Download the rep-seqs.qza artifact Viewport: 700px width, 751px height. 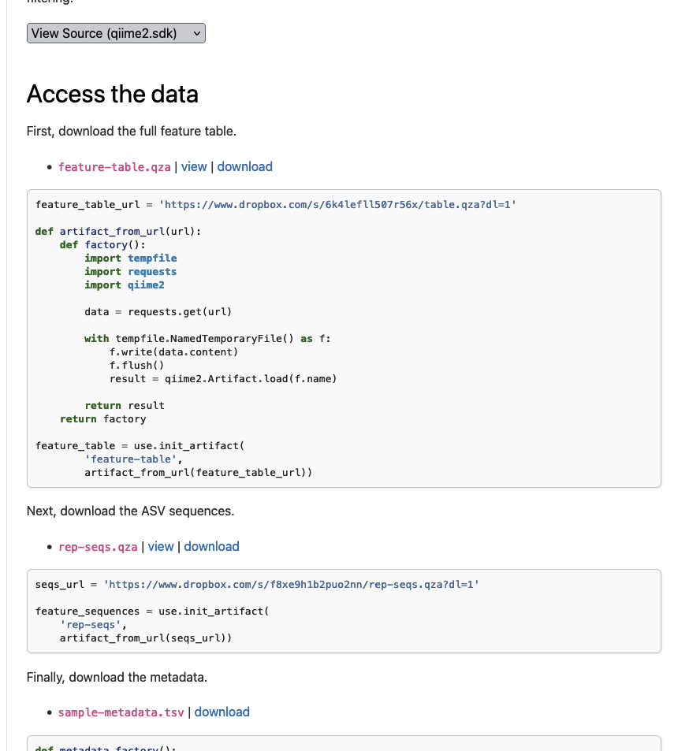point(211,546)
